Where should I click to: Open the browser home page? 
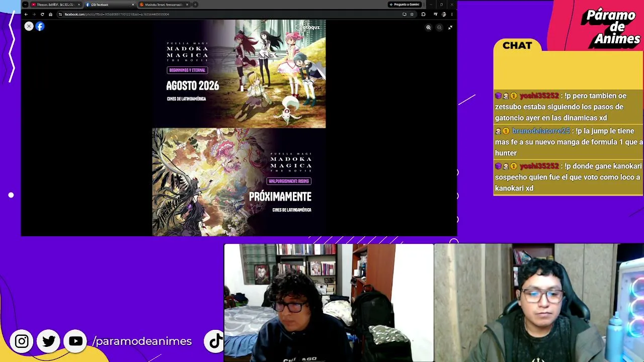point(50,14)
